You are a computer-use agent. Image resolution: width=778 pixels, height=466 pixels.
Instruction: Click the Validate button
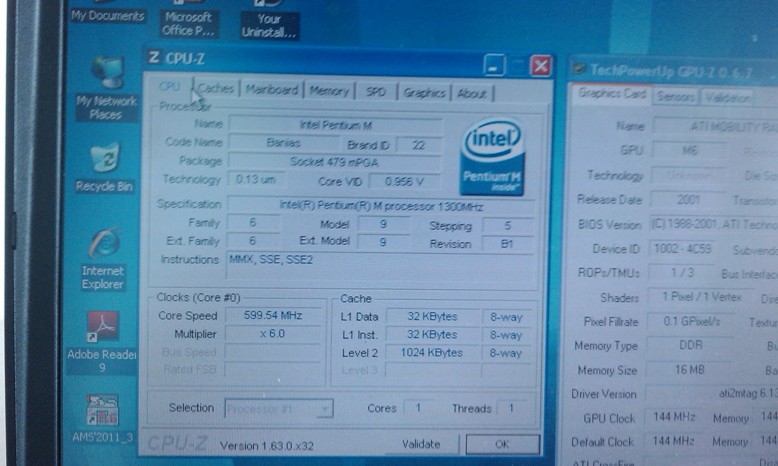tap(421, 444)
